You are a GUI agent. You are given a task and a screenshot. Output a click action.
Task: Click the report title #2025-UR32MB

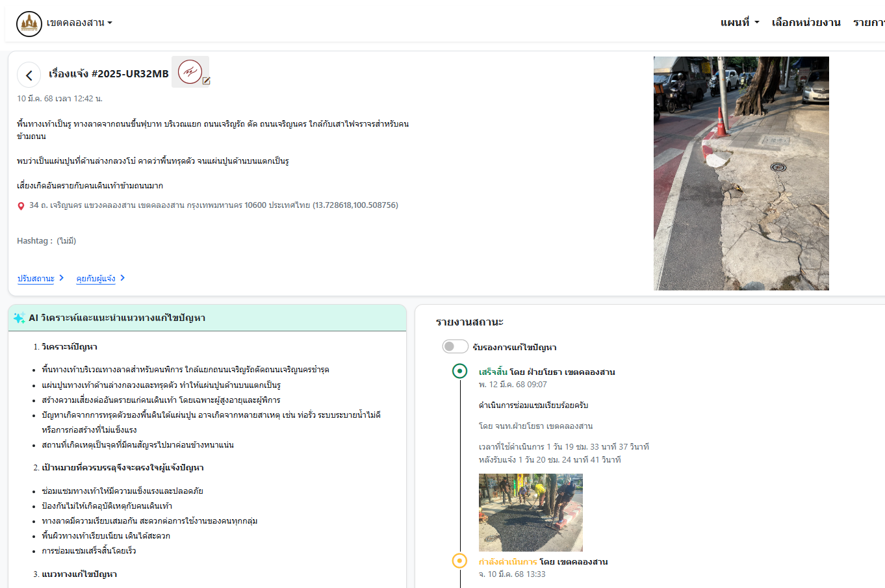tap(109, 74)
